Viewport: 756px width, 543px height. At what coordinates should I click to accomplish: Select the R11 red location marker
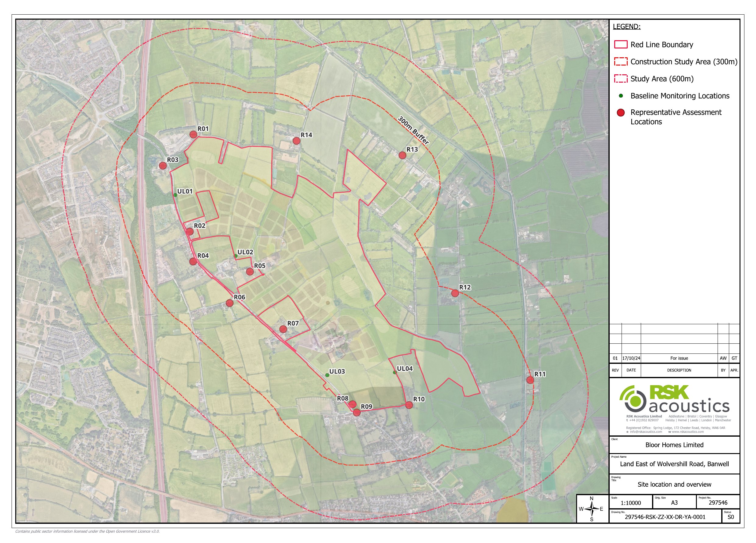tap(530, 380)
